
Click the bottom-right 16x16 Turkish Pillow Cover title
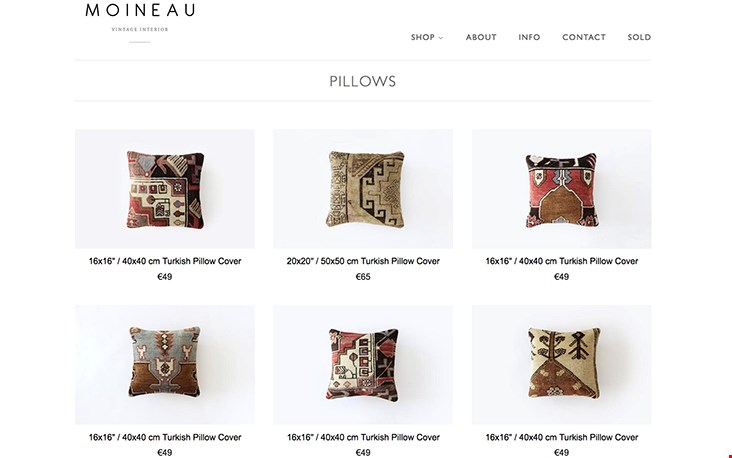coord(561,437)
